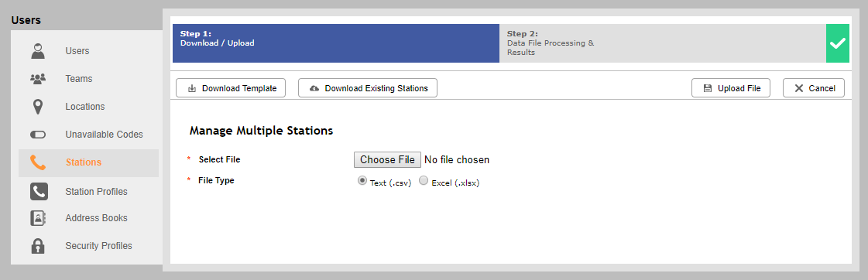
Task: Cancel the station upload
Action: tap(814, 88)
